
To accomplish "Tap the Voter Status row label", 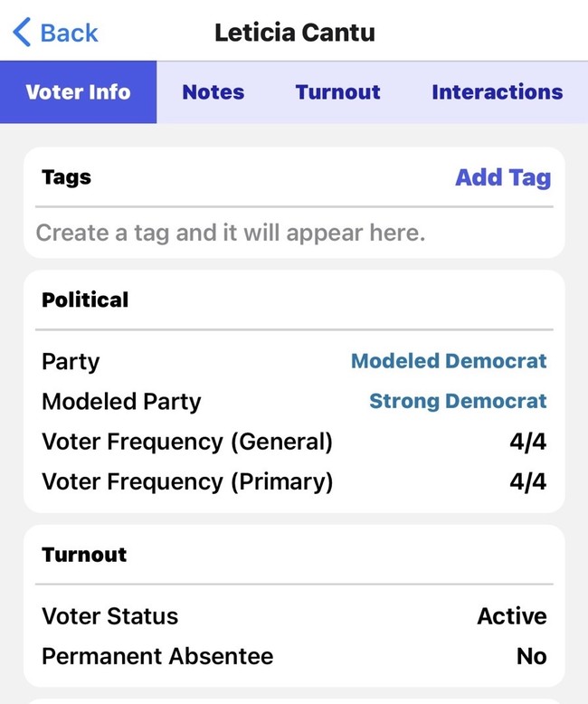I will click(109, 616).
